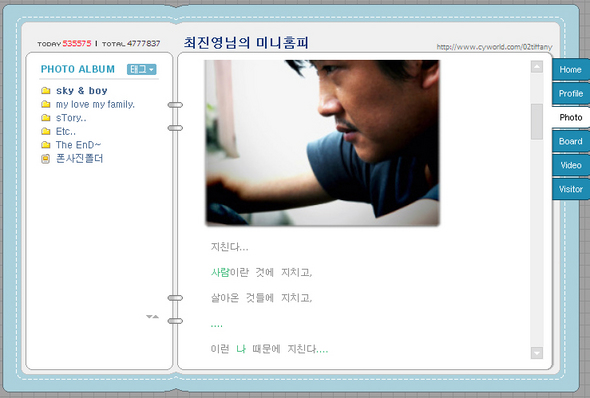Click the text line 지친다...
This screenshot has width=590, height=398.
click(229, 247)
